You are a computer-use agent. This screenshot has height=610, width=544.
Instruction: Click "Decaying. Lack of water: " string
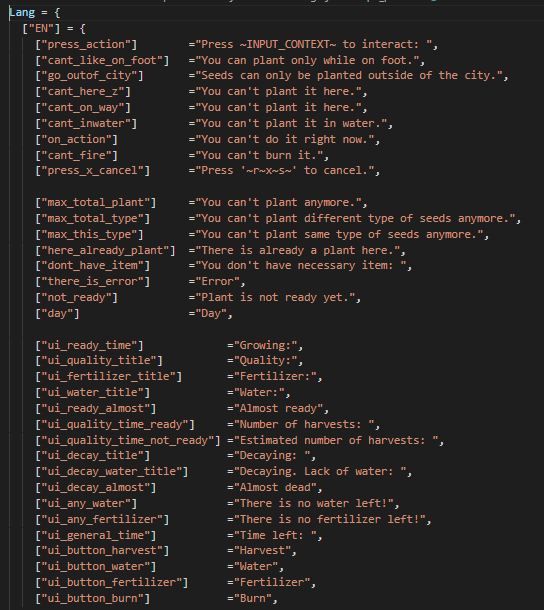coord(322,471)
